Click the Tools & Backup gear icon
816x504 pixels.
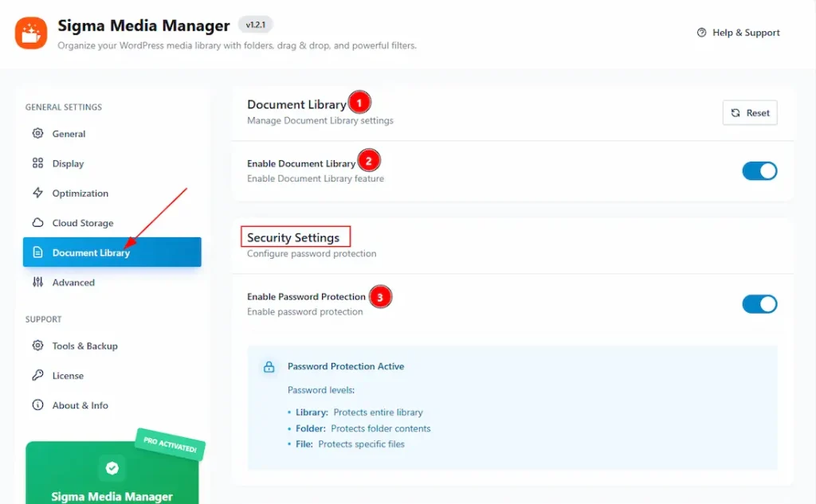37,346
